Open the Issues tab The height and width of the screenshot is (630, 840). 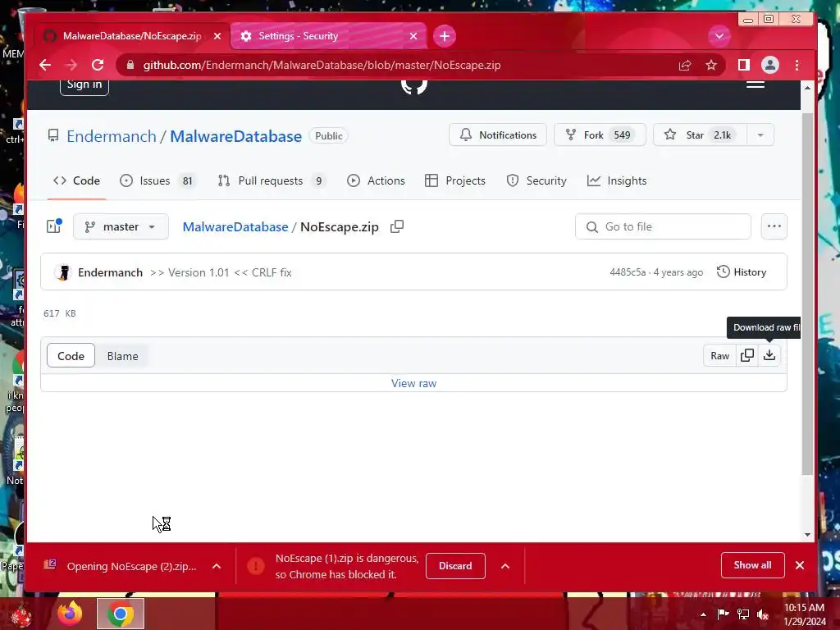157,180
